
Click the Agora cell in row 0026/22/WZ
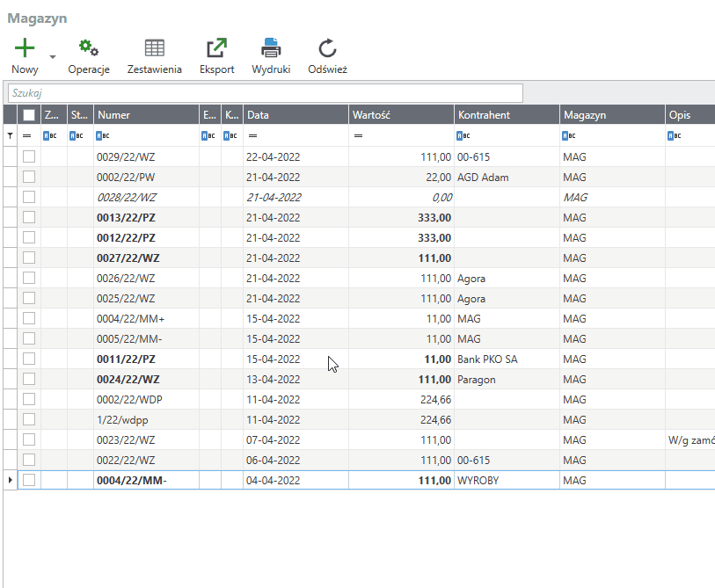(x=471, y=278)
